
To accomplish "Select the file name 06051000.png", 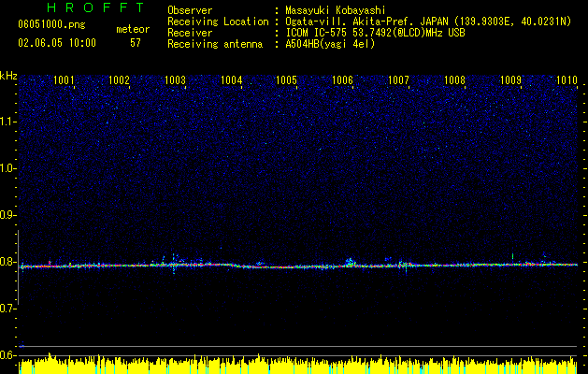I will click(x=51, y=24).
